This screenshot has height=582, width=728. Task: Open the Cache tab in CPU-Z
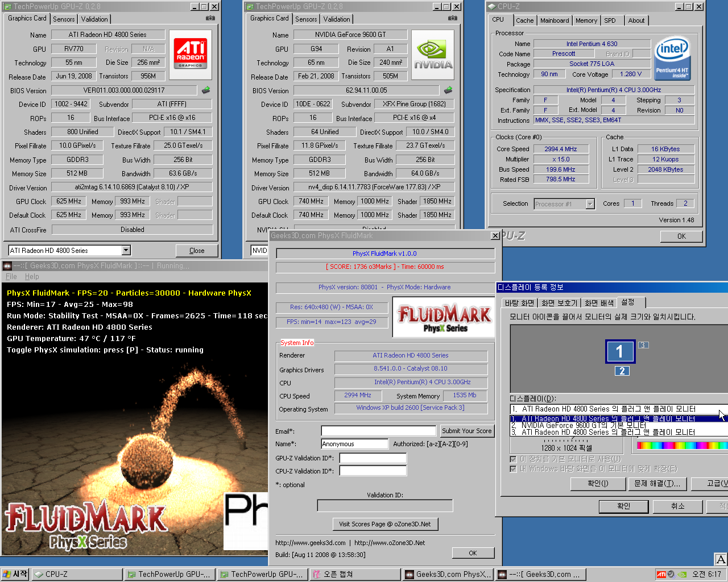tap(525, 20)
